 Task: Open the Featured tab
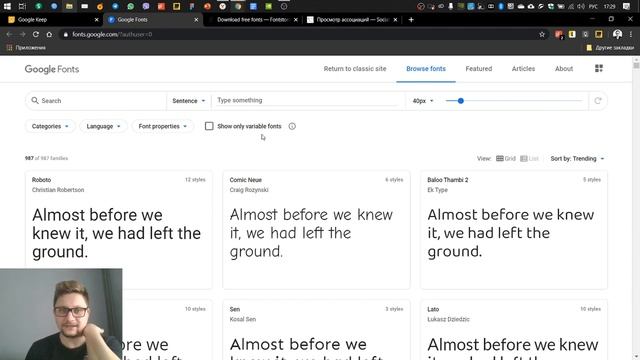pyautogui.click(x=479, y=69)
